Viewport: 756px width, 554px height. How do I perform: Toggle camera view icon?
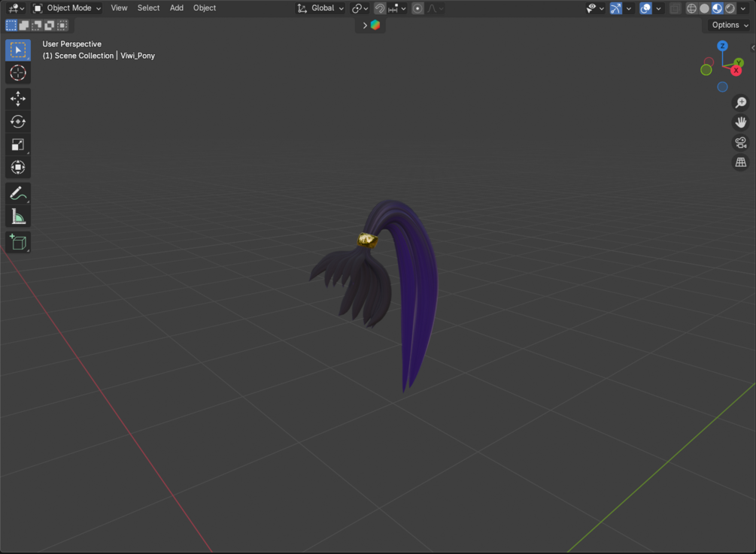pos(740,143)
